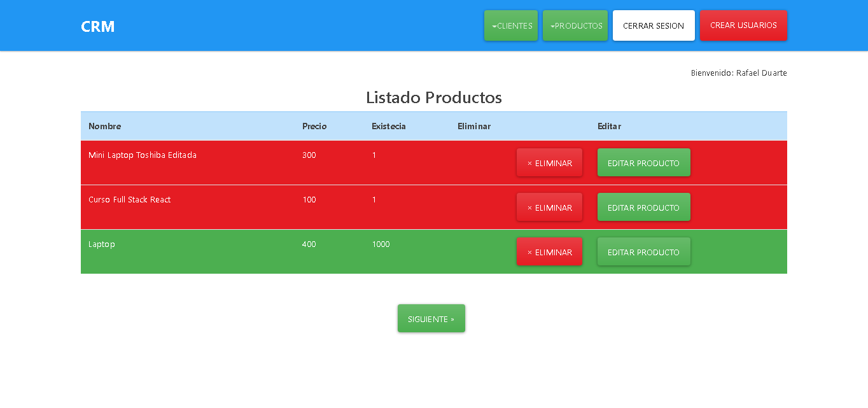
Task: Open the CLIENTES dropdown menu
Action: pyautogui.click(x=510, y=25)
